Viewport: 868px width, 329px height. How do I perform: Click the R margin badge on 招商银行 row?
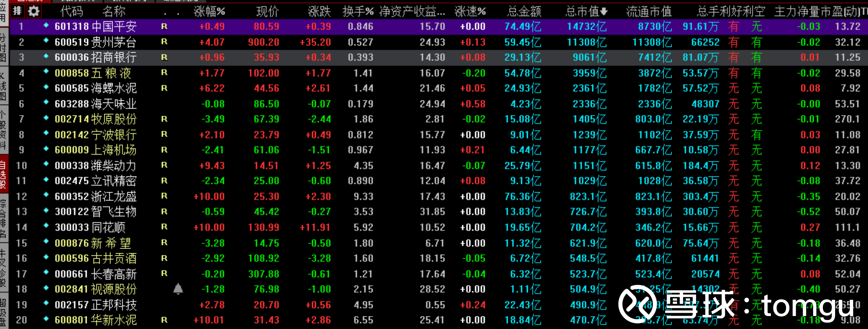(x=164, y=57)
